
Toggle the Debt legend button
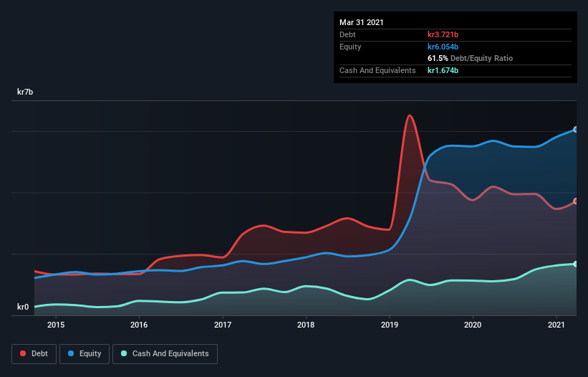(x=34, y=354)
